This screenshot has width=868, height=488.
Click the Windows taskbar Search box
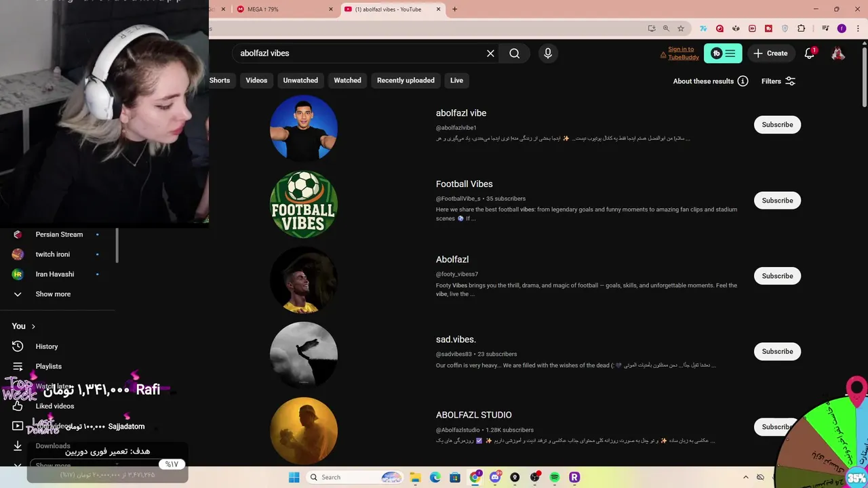355,477
